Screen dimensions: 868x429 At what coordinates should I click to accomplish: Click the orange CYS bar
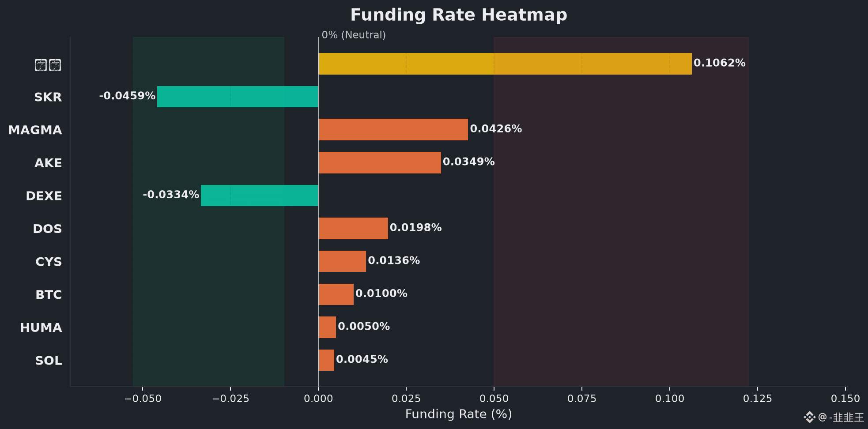[342, 261]
